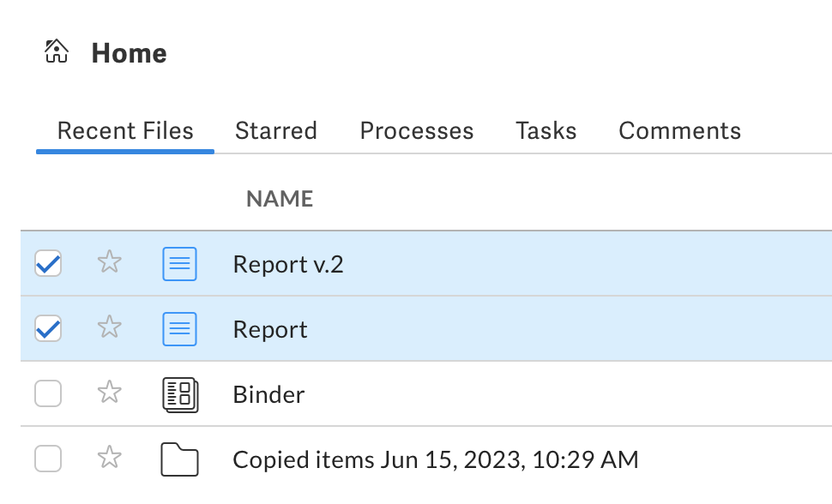Open the Processes tab
Viewport: 832px width, 504px height.
416,130
